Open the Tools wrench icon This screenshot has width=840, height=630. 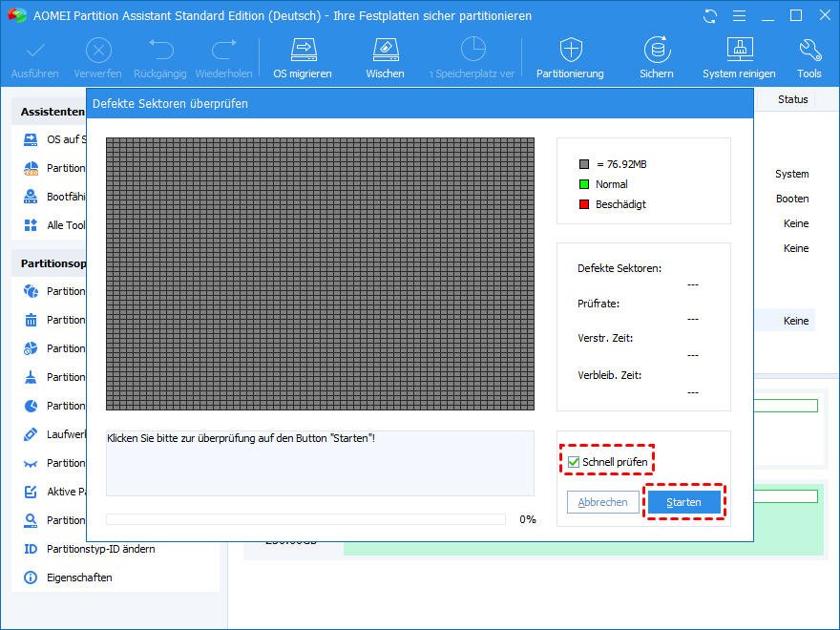(x=808, y=51)
